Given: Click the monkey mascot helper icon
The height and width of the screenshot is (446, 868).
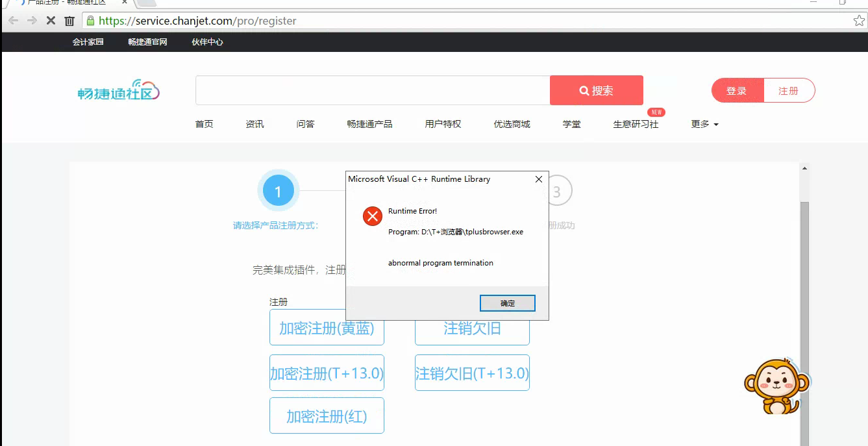Looking at the screenshot, I should 776,387.
